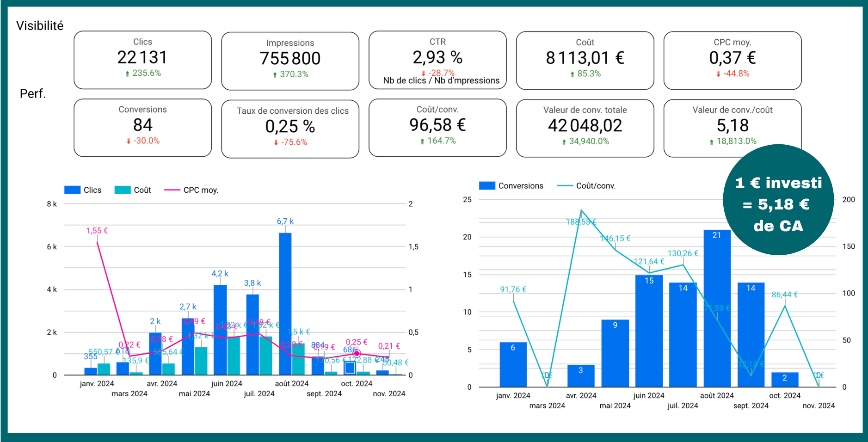Click the 146,15 € data label

615,239
